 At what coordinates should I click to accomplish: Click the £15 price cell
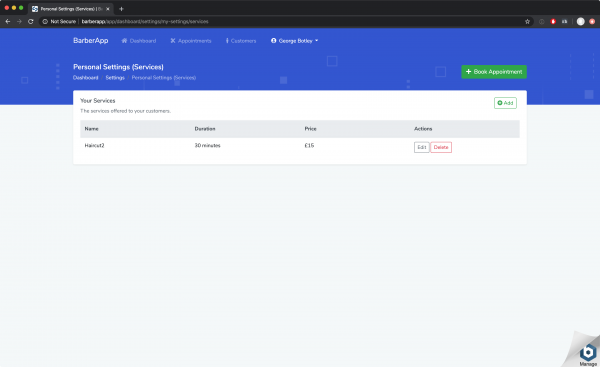tap(309, 145)
